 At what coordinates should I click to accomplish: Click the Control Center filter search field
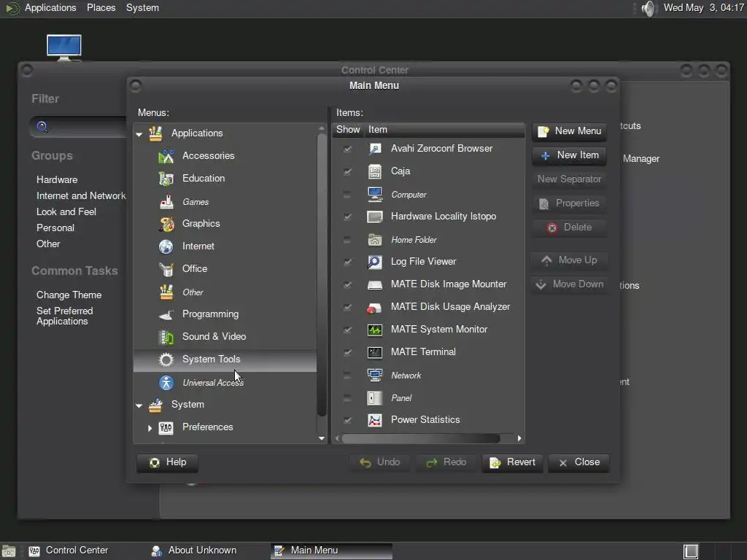point(79,127)
